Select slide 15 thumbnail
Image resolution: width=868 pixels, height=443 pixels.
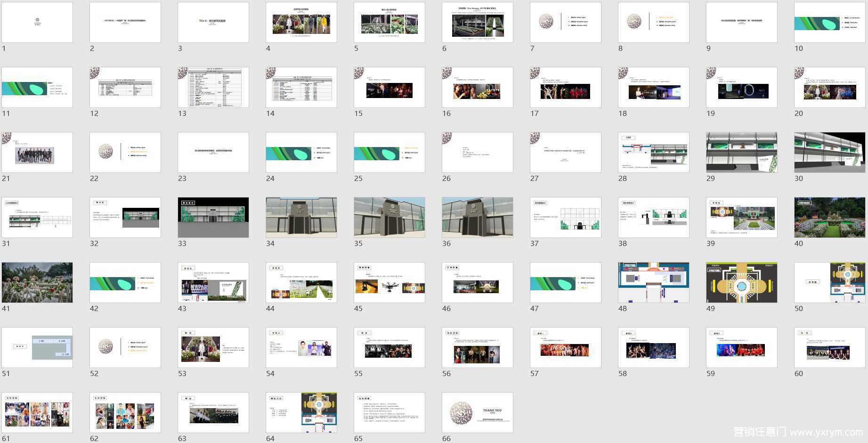point(389,87)
